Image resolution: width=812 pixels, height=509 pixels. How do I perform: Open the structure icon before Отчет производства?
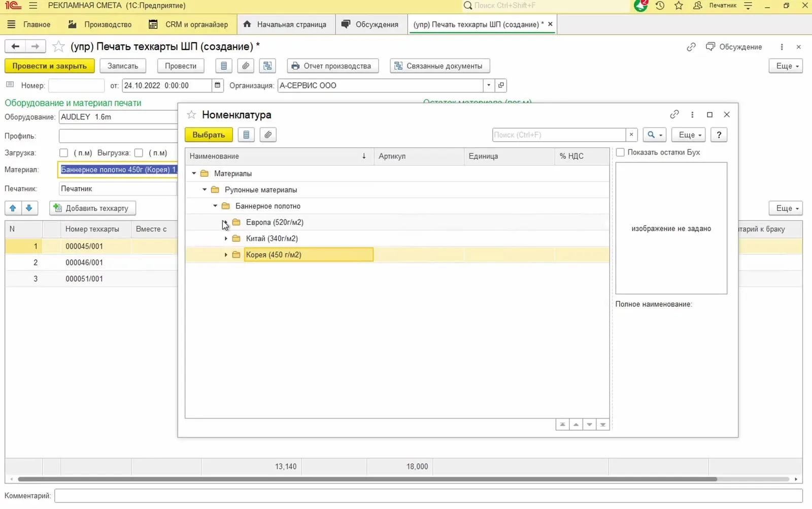(x=267, y=66)
